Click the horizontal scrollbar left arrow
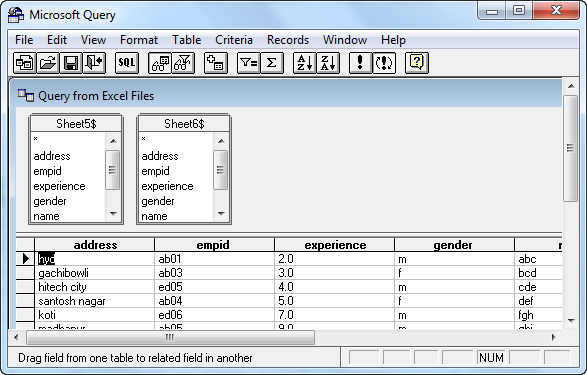The width and height of the screenshot is (587, 375). point(16,337)
